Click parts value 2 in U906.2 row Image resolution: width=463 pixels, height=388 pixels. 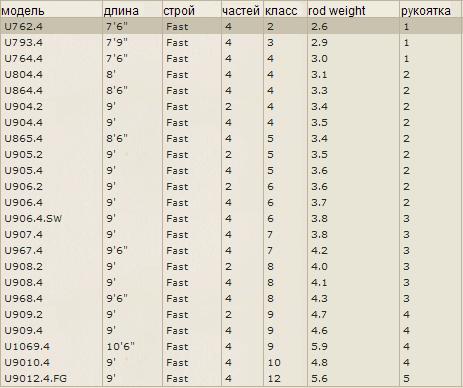[228, 186]
